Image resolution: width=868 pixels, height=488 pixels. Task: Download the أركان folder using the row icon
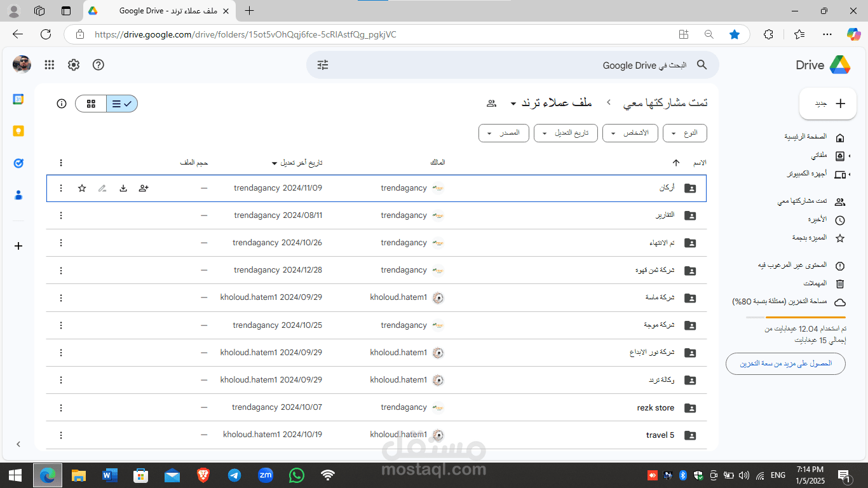tap(123, 188)
